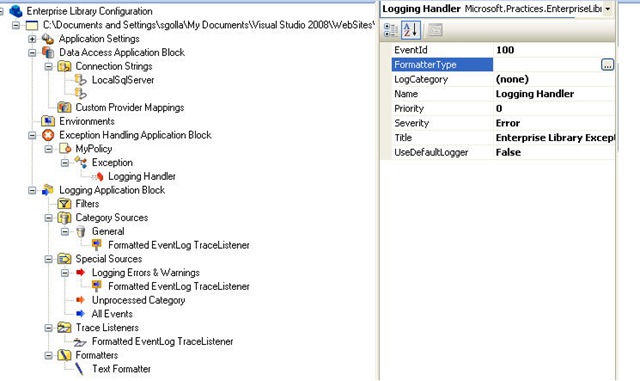The width and height of the screenshot is (640, 381).
Task: Collapse the Logging Application Block node
Action: (x=32, y=190)
